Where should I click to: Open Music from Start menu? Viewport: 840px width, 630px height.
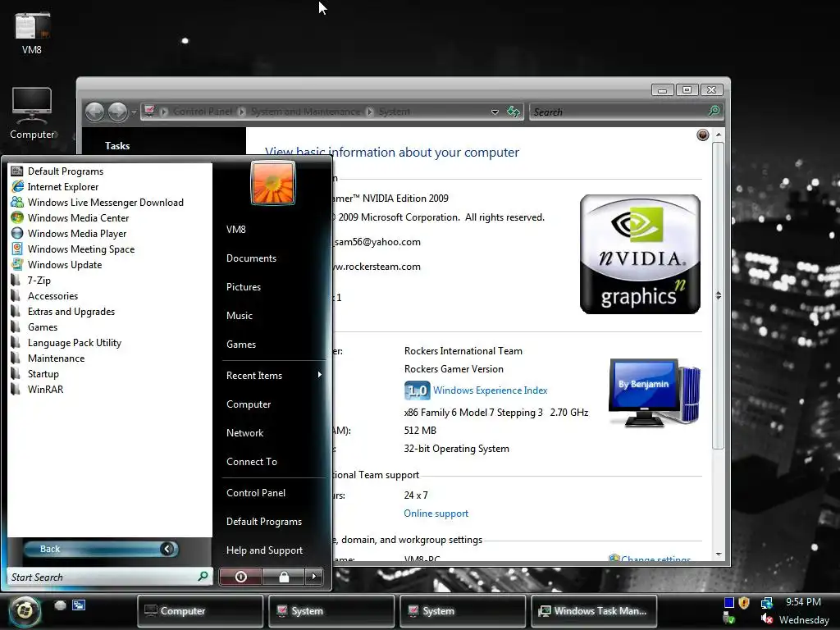click(240, 316)
